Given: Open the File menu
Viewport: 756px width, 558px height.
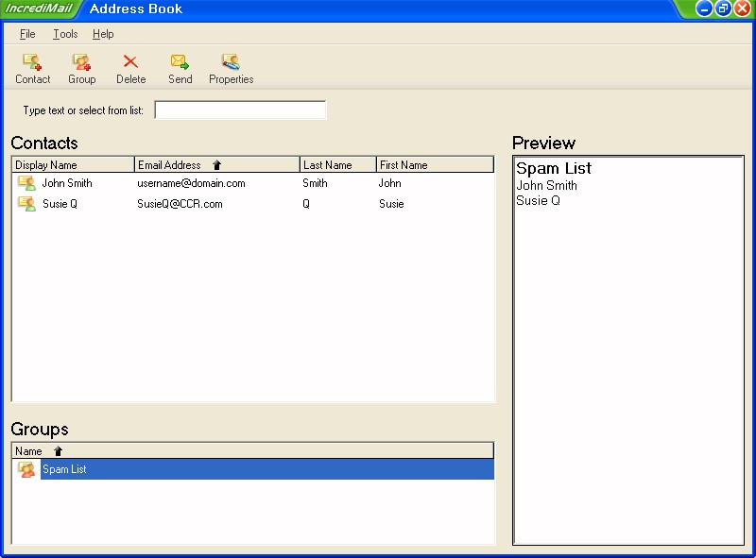Looking at the screenshot, I should (x=27, y=34).
